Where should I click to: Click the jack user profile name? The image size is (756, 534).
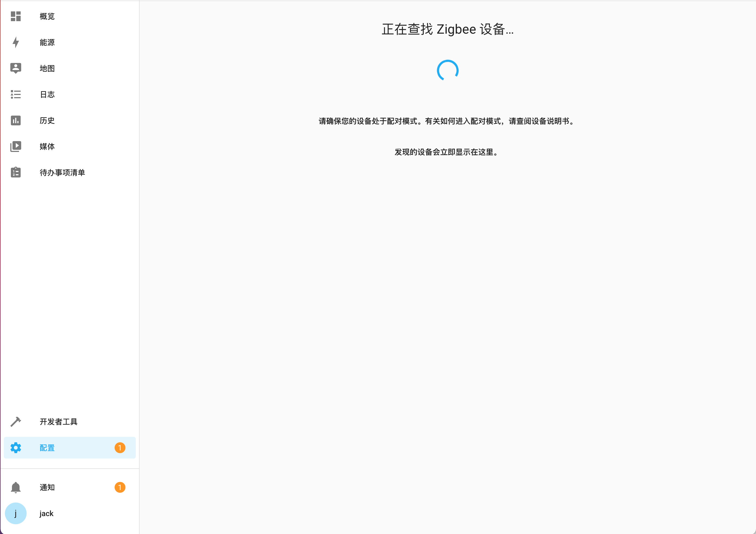coord(46,513)
